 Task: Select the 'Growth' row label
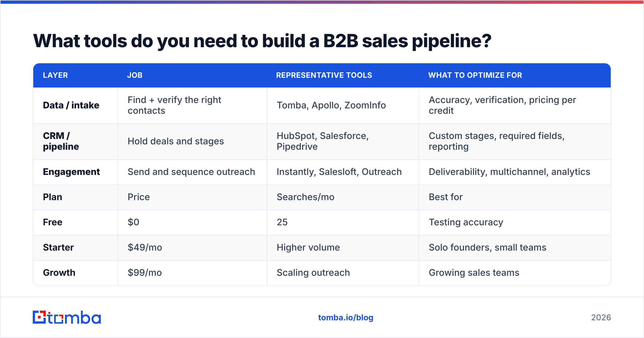coord(59,273)
